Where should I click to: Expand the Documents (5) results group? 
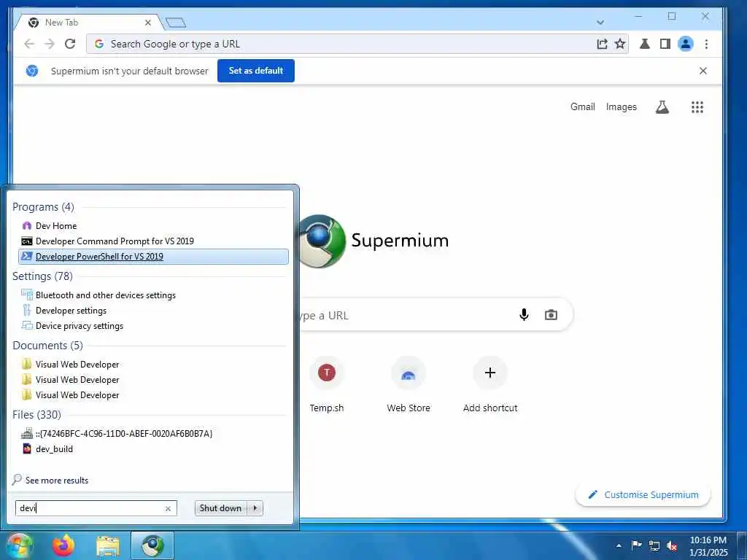[x=47, y=345]
